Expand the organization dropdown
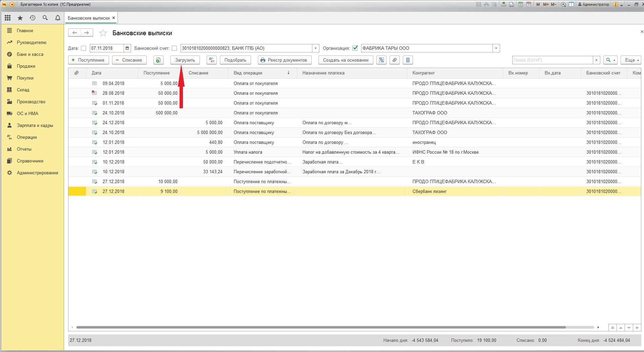Image resolution: width=644 pixels, height=352 pixels. click(496, 48)
